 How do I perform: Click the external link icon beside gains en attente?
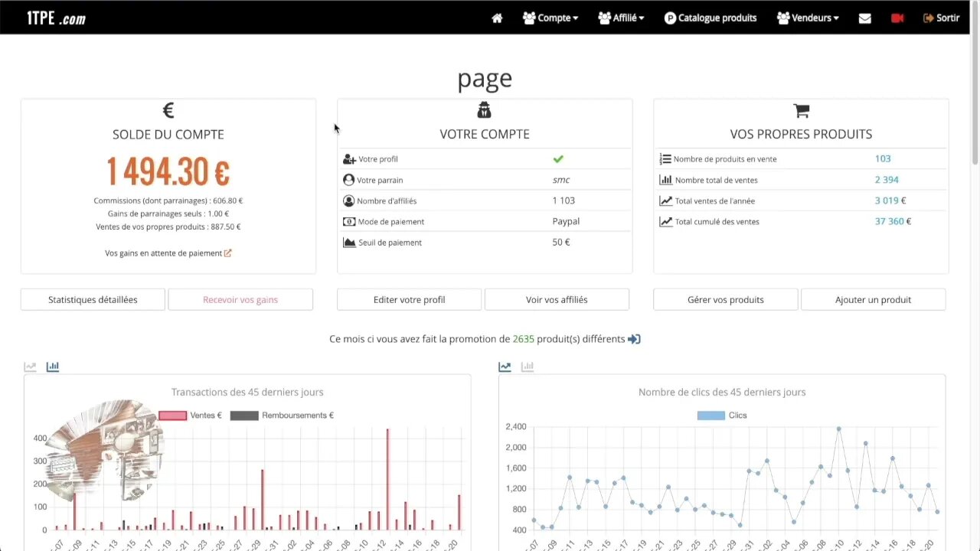click(x=227, y=253)
